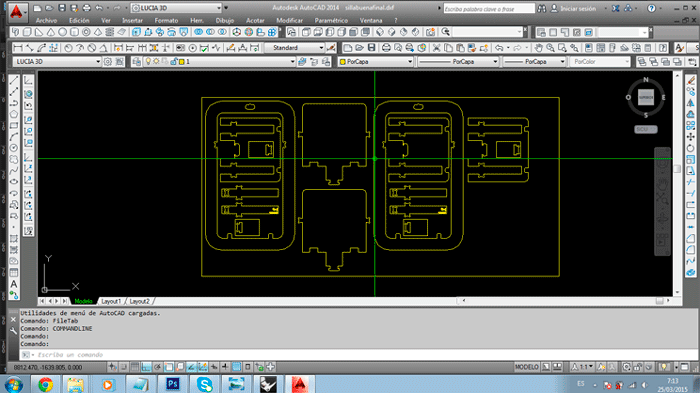Open the Edición menu
Screen dimensions: 700x393
[x=79, y=21]
